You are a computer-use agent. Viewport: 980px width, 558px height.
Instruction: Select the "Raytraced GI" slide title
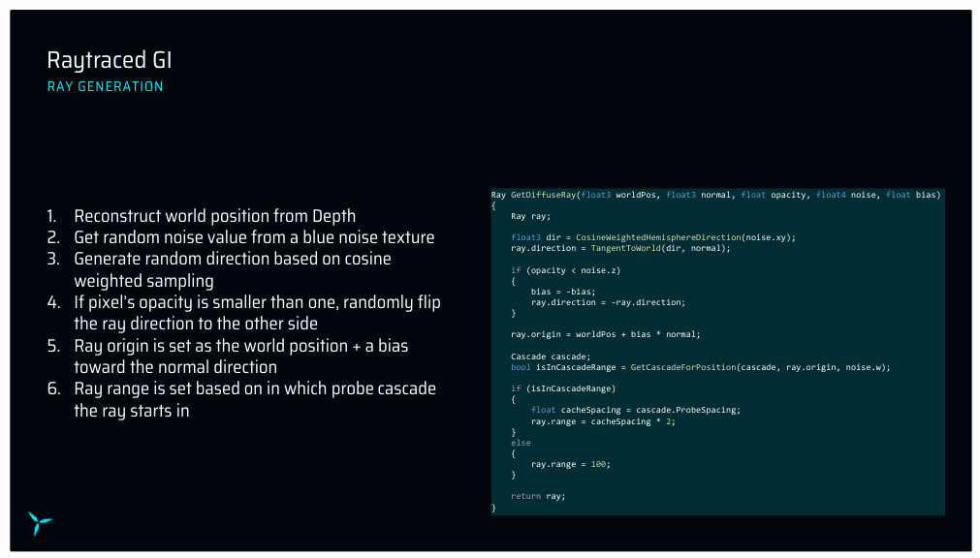tap(110, 61)
